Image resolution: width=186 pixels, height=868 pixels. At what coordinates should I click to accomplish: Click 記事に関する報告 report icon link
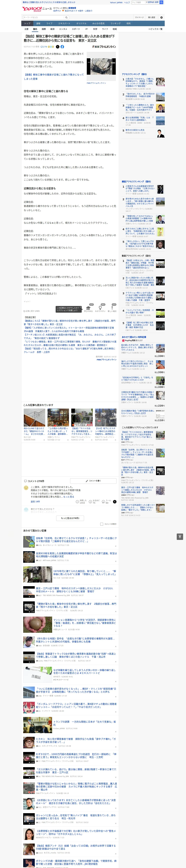click(x=31, y=311)
